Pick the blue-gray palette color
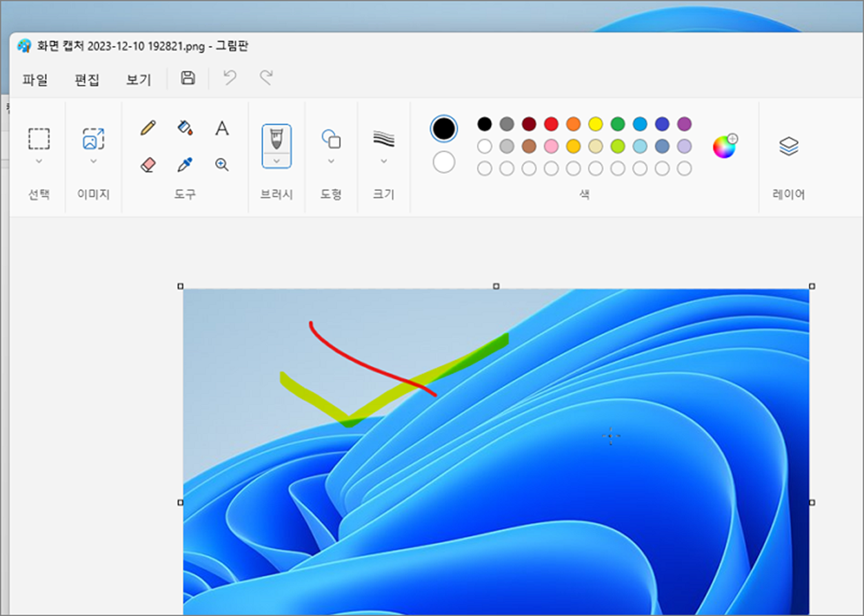Screen dimensions: 864x616 pos(662,146)
